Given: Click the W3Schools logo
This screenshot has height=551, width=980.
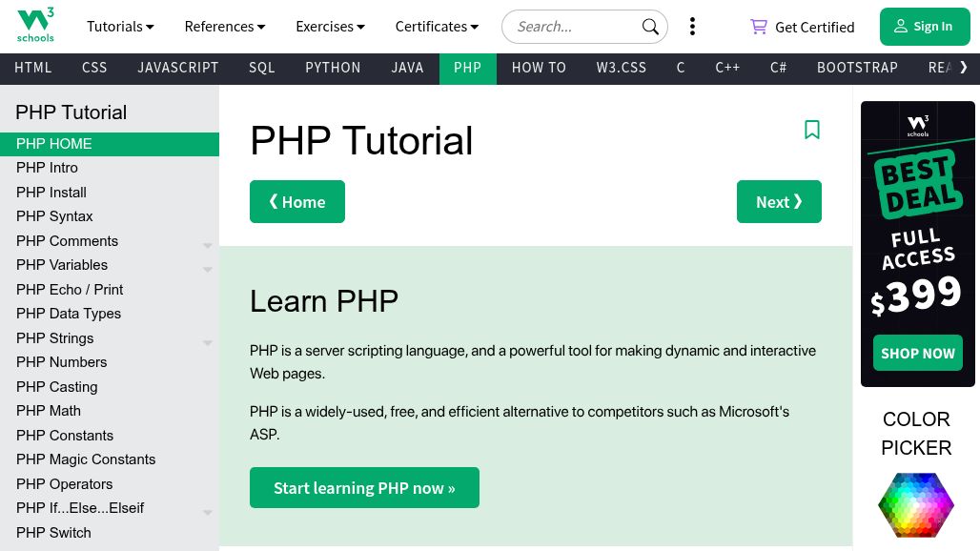Looking at the screenshot, I should point(36,26).
